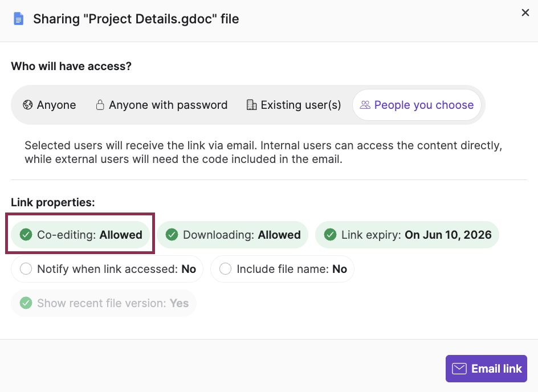Enable Notify when link accessed
The width and height of the screenshot is (538, 392).
pyautogui.click(x=107, y=269)
